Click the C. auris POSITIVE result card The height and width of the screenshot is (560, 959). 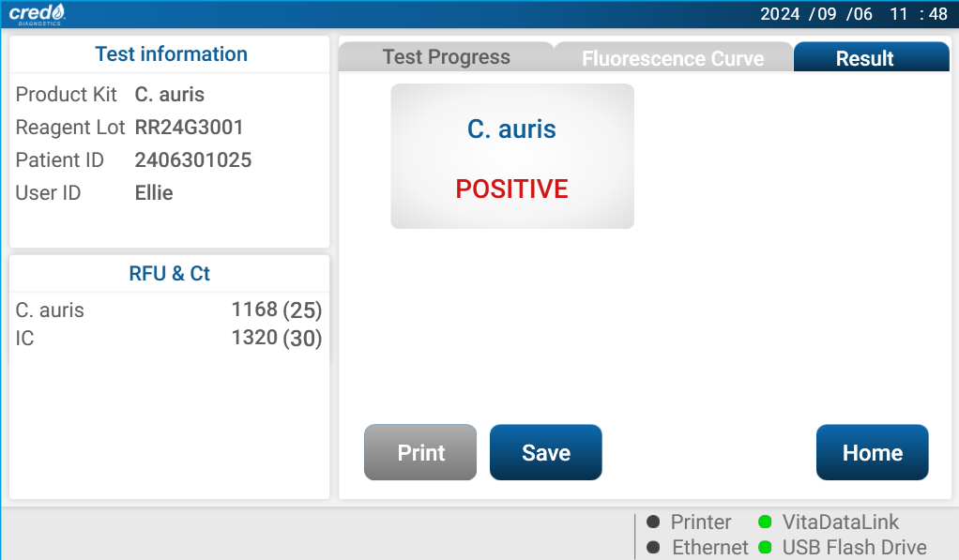click(512, 157)
